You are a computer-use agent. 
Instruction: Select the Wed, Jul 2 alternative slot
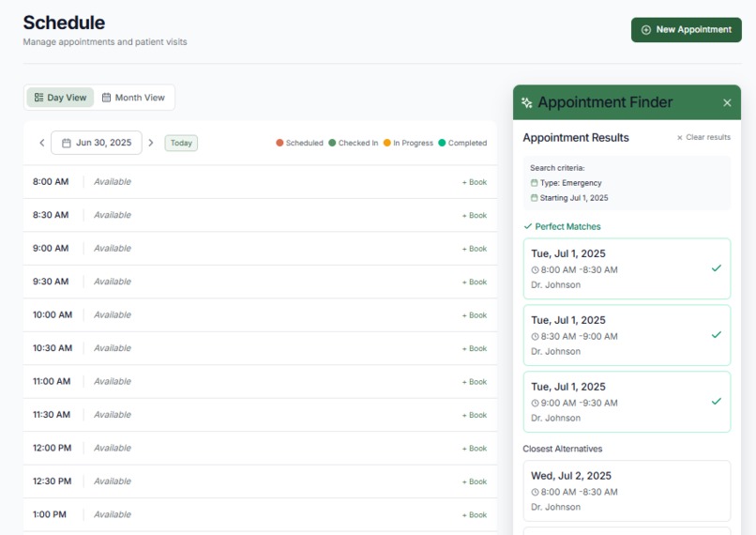tap(627, 491)
